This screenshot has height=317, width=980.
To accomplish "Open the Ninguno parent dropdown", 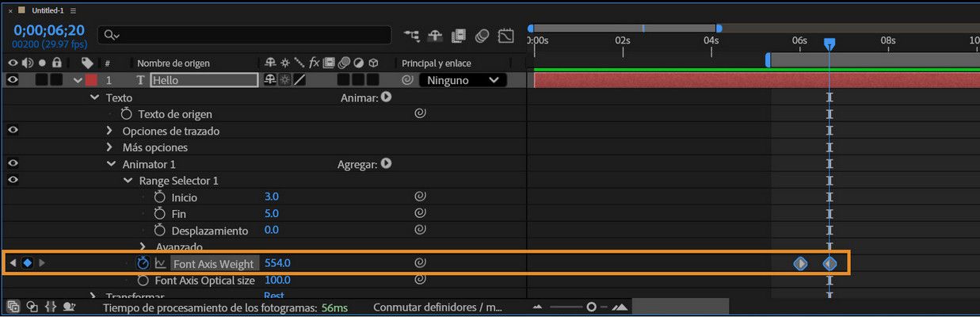I will pyautogui.click(x=463, y=80).
